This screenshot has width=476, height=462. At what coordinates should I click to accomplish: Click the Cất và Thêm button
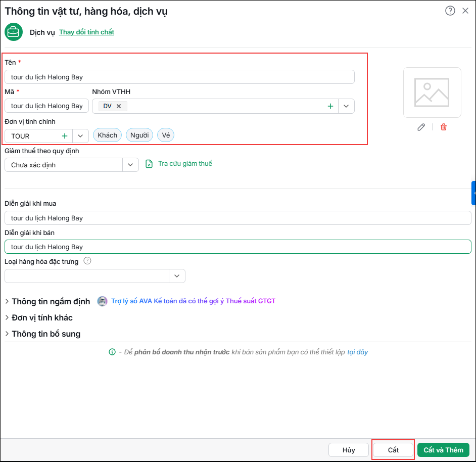443,450
